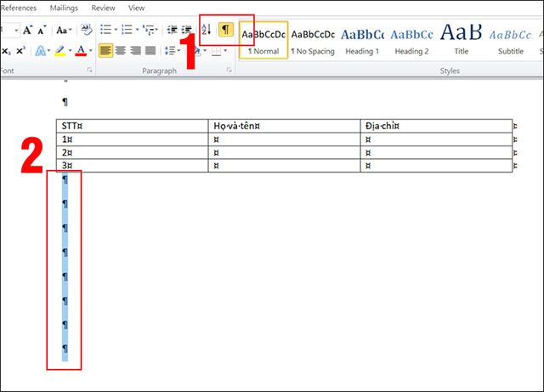
Task: Apply the red Font Color swatch
Action: click(80, 51)
